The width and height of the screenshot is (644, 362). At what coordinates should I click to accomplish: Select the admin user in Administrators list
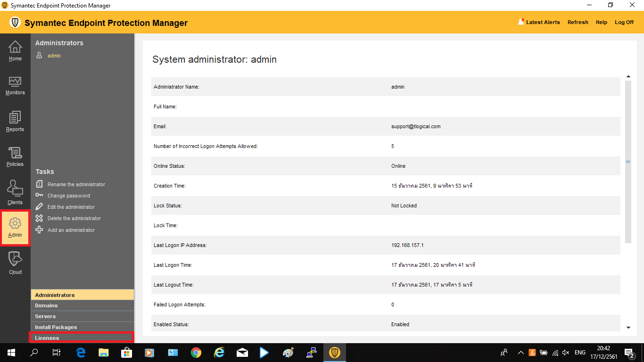pyautogui.click(x=54, y=56)
